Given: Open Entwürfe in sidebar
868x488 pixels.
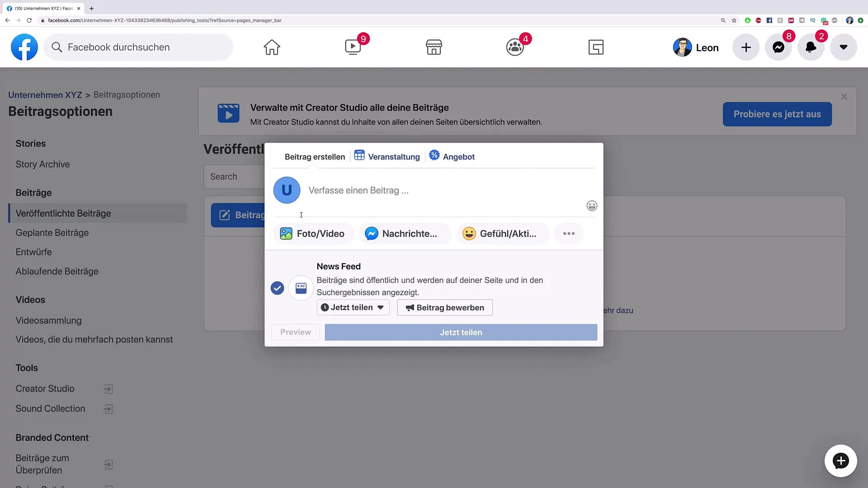Looking at the screenshot, I should tap(33, 252).
